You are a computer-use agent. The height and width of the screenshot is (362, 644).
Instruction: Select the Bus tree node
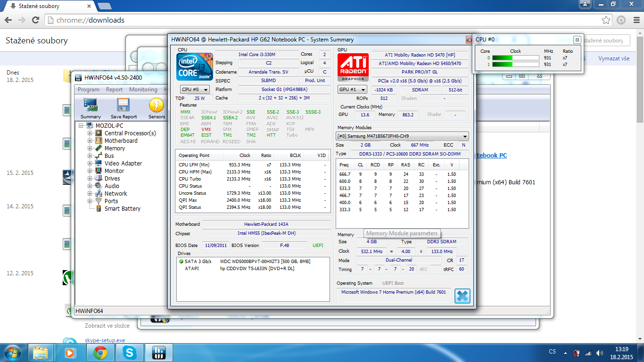[109, 156]
